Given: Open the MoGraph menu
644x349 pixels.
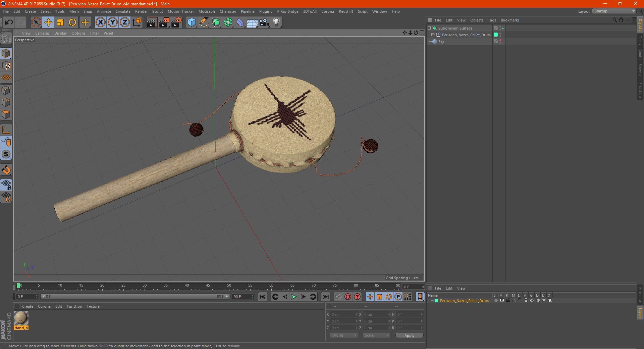Looking at the screenshot, I should pyautogui.click(x=207, y=11).
